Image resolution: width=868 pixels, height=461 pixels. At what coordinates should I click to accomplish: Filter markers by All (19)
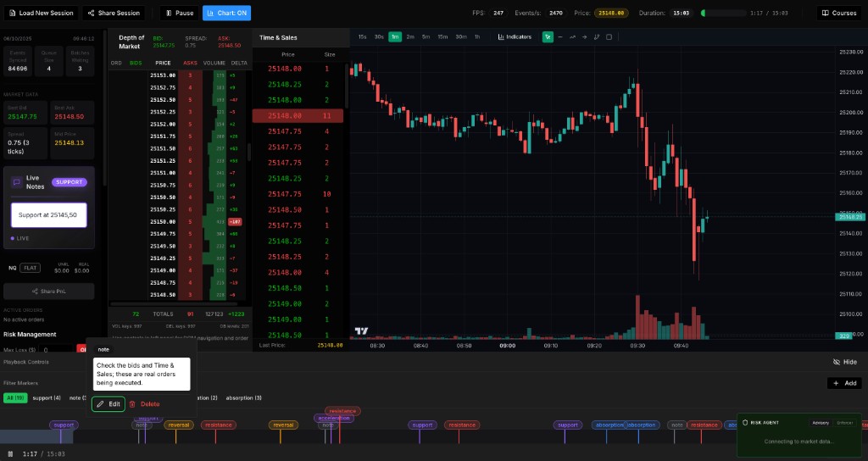tap(15, 398)
